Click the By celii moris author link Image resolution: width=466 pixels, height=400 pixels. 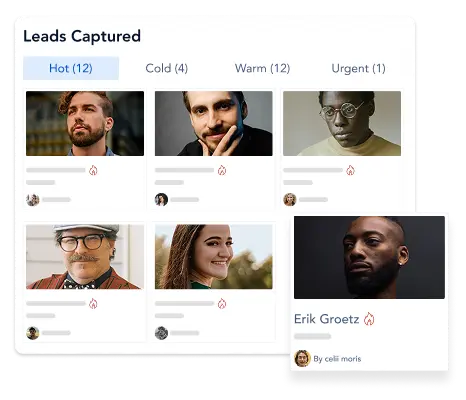[337, 359]
